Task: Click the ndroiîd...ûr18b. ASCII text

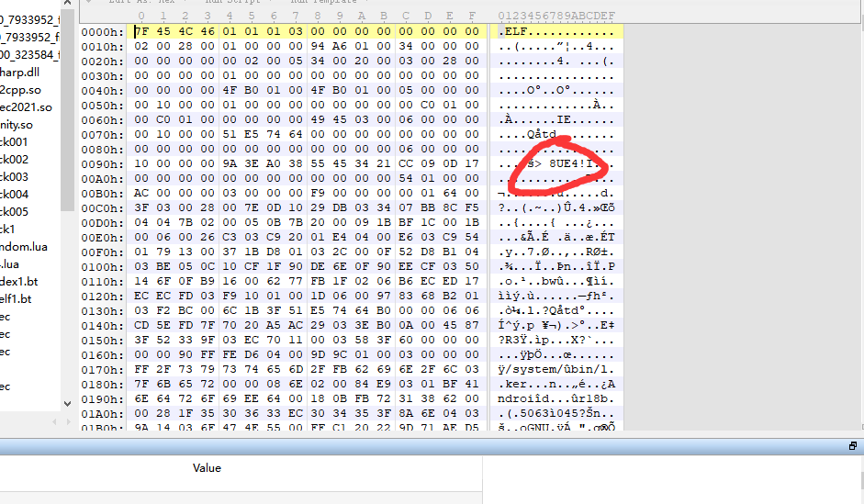Action: 556,398
